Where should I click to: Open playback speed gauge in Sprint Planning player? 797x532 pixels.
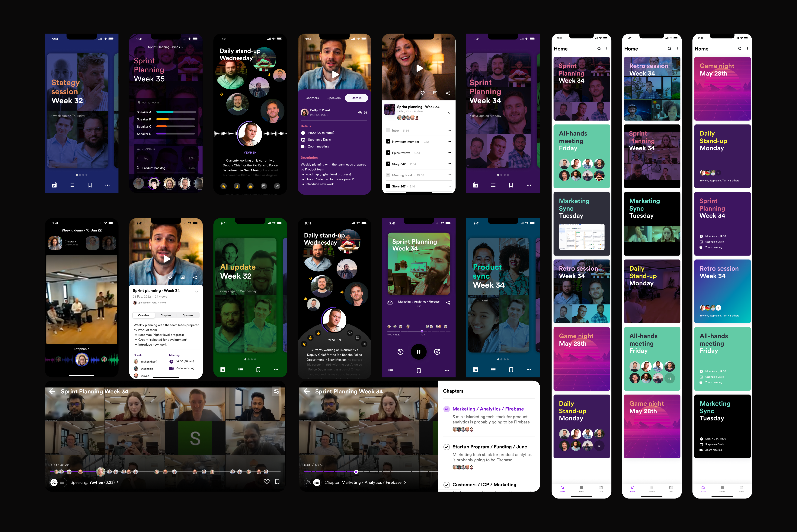pos(390,303)
